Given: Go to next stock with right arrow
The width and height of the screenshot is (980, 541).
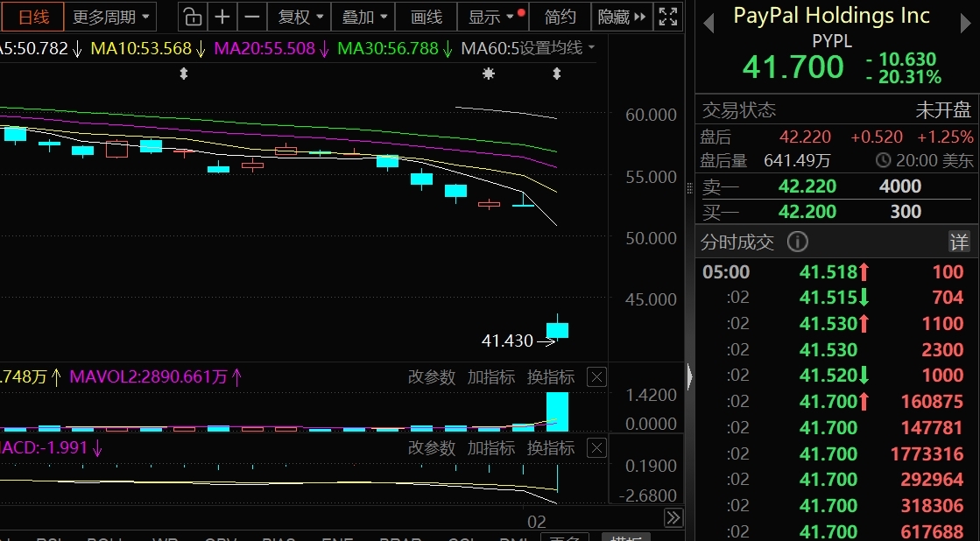Looking at the screenshot, I should 966,24.
